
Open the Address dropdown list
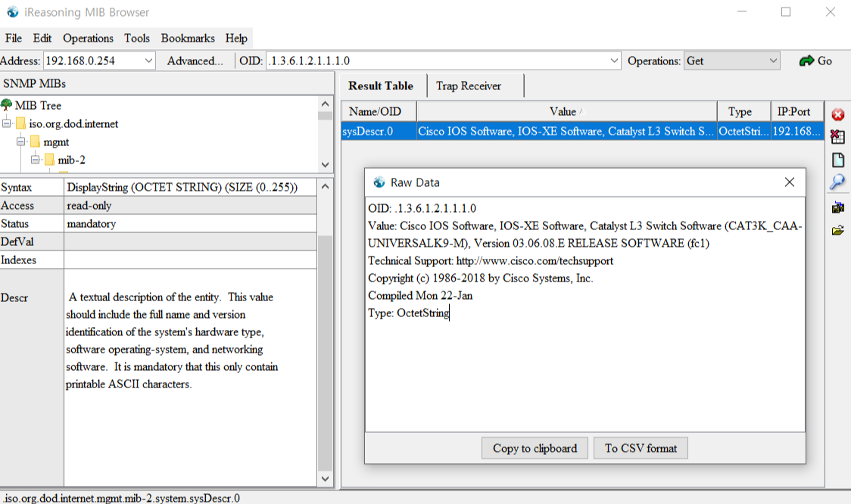(148, 61)
